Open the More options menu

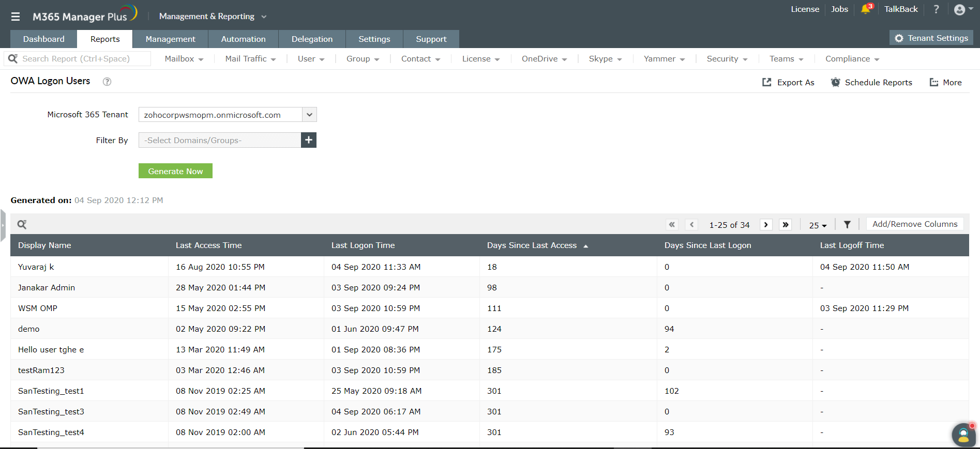pos(946,82)
